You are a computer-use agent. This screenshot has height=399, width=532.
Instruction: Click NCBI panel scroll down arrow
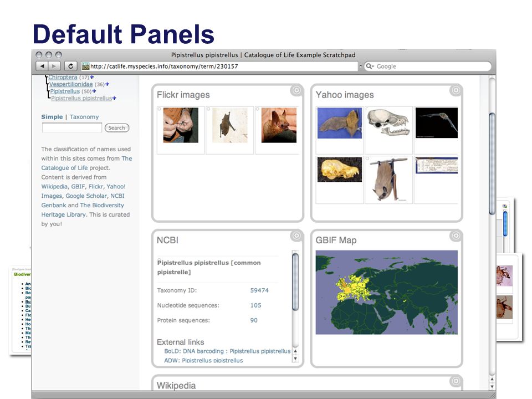(x=295, y=359)
